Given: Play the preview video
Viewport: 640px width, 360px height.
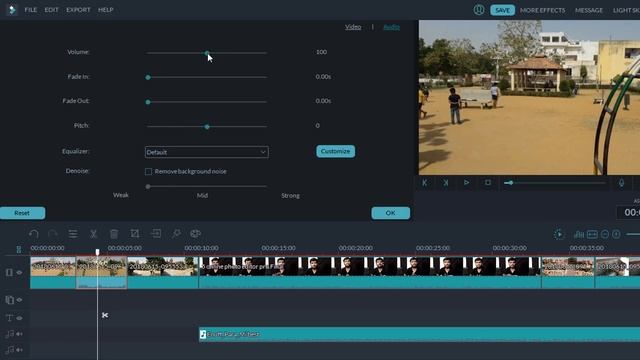Looking at the screenshot, I should pyautogui.click(x=467, y=183).
